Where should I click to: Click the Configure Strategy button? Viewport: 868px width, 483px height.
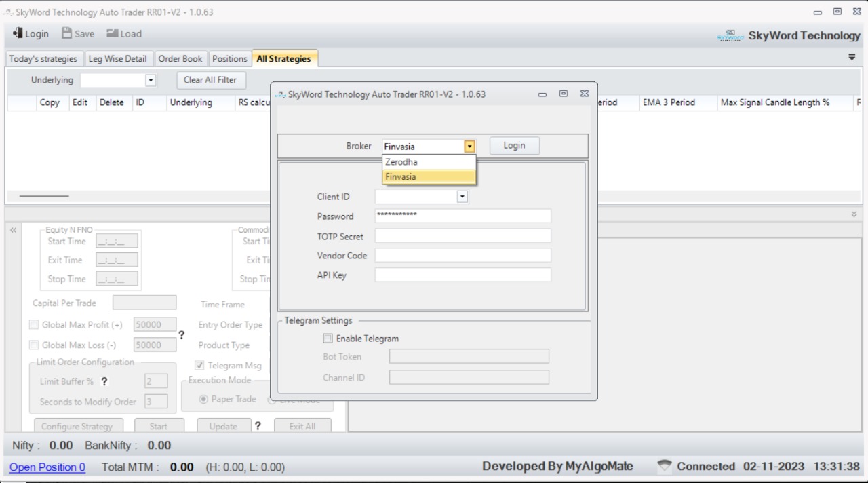pyautogui.click(x=79, y=426)
